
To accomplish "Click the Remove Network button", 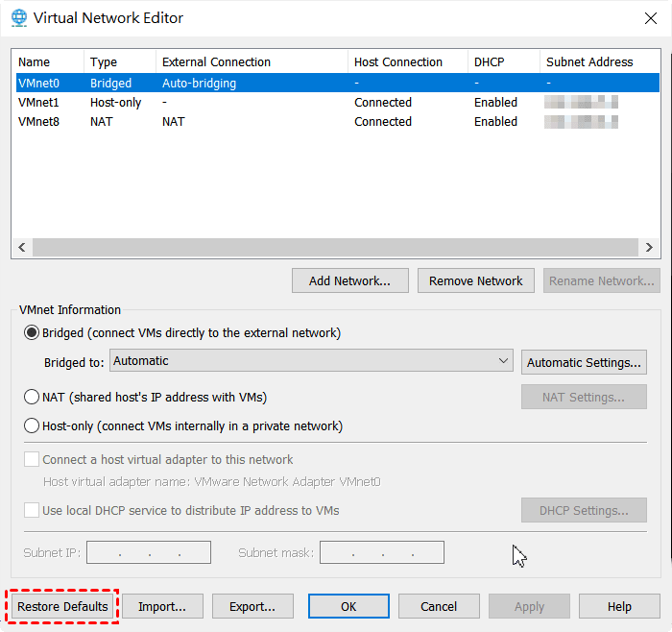I will pyautogui.click(x=476, y=280).
